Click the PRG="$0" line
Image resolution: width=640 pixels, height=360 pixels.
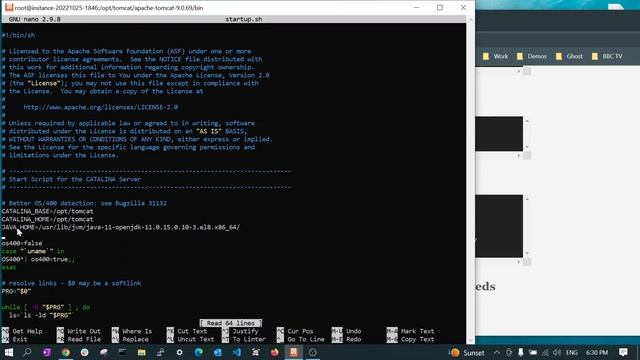(16, 291)
